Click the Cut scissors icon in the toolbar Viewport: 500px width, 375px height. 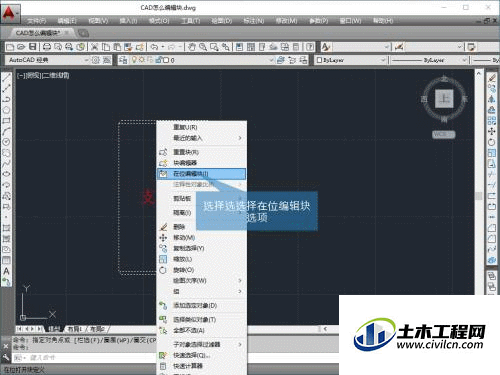point(95,47)
